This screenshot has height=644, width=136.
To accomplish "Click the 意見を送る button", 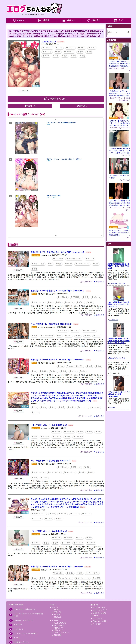I will point(82,106).
